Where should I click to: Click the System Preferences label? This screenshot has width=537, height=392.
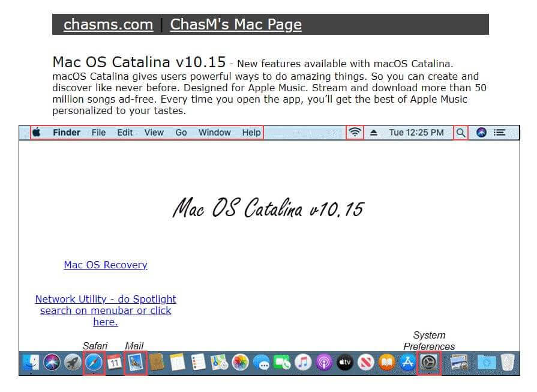[429, 340]
